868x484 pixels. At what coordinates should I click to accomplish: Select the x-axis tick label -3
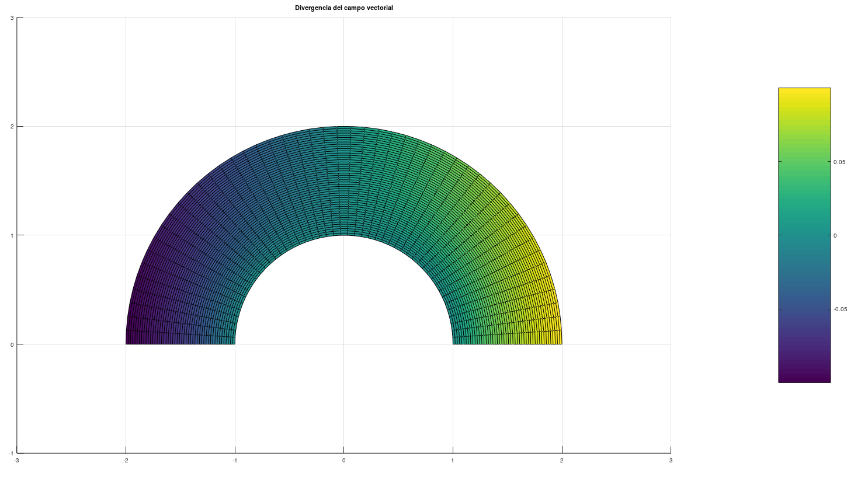point(16,461)
